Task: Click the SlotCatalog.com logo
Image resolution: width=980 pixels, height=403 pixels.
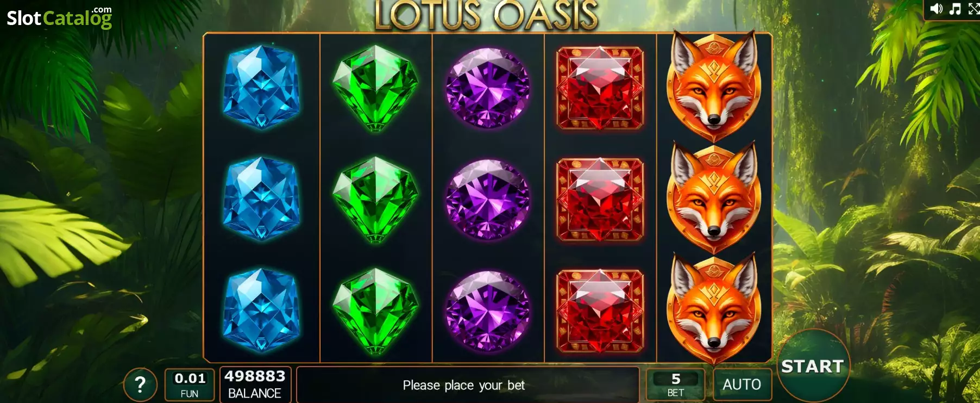Action: [x=59, y=17]
